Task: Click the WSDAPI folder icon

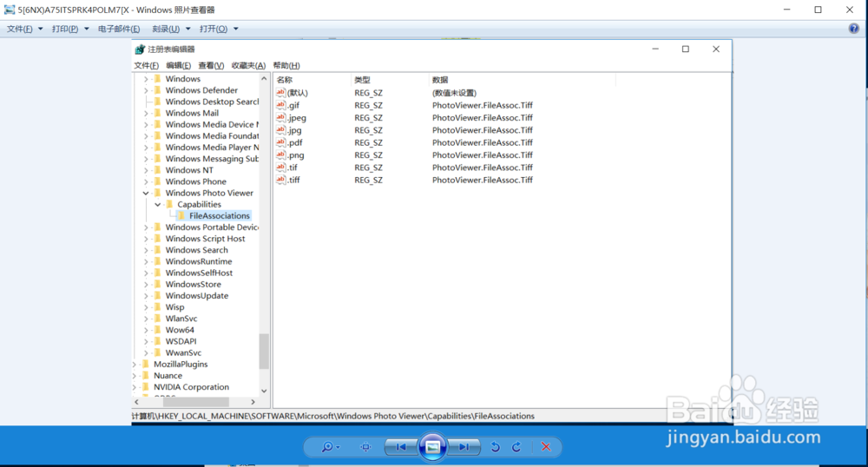Action: pyautogui.click(x=157, y=341)
